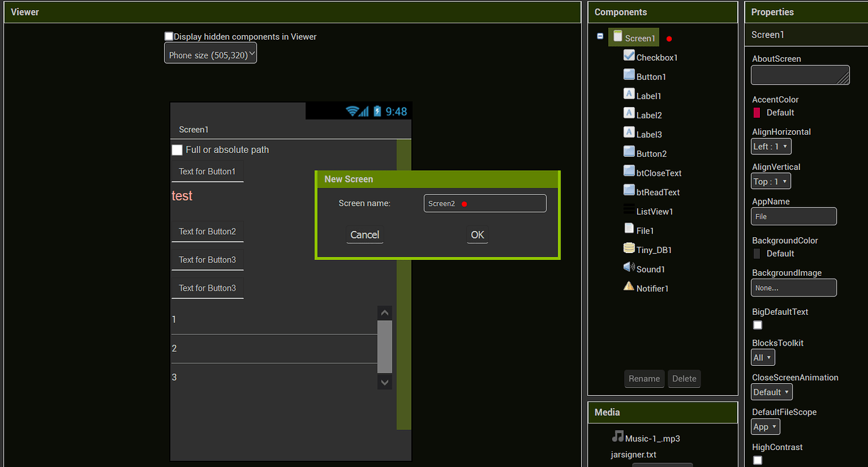Click the Notifier1 warning icon
The height and width of the screenshot is (467, 868).
629,285
